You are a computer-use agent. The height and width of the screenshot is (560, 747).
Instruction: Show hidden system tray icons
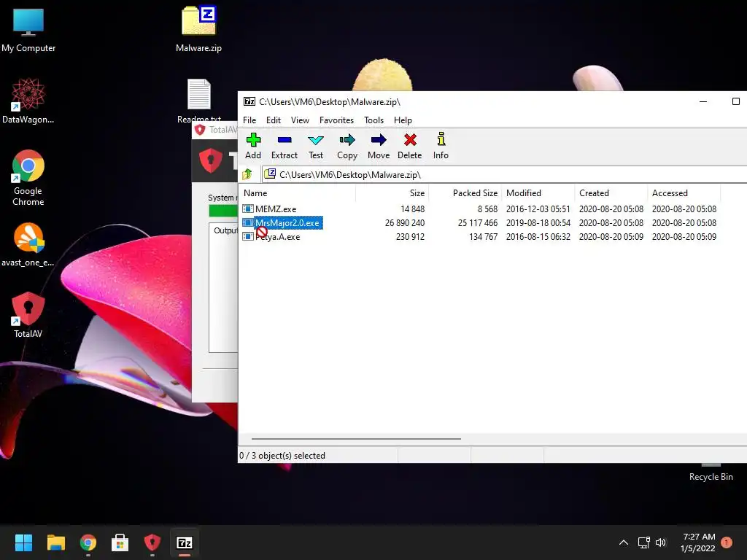pos(624,542)
